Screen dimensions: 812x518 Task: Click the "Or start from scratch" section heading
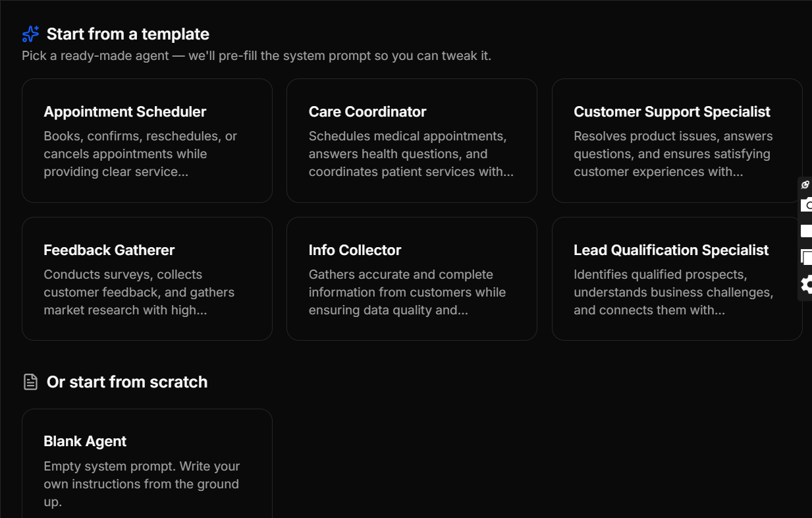[126, 382]
